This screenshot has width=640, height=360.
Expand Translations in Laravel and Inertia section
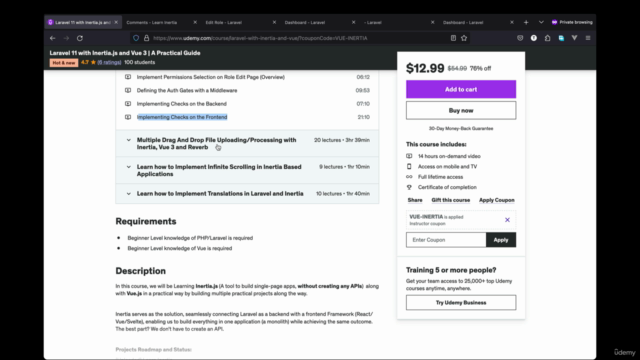pyautogui.click(x=247, y=194)
